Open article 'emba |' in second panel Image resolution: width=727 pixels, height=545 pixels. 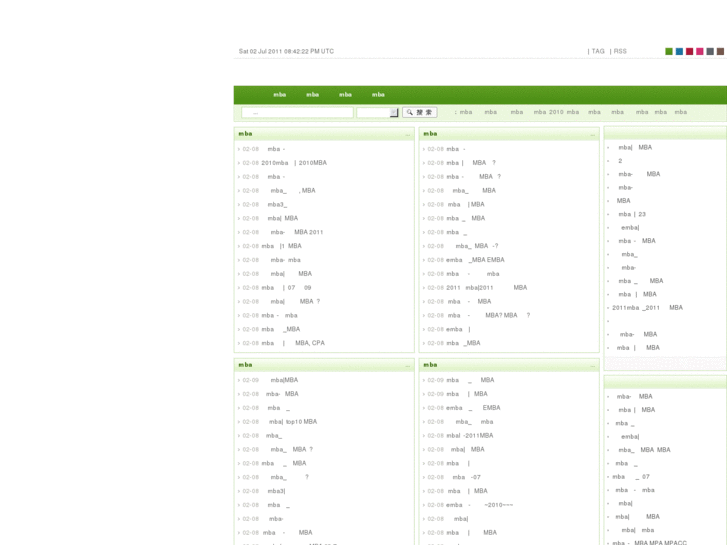pos(459,329)
